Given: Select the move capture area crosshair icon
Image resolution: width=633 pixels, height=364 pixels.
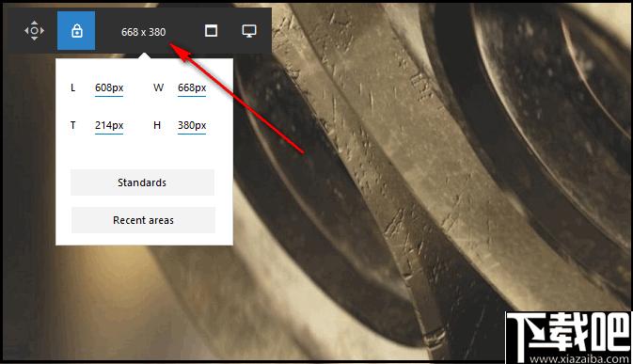Looking at the screenshot, I should 34,31.
